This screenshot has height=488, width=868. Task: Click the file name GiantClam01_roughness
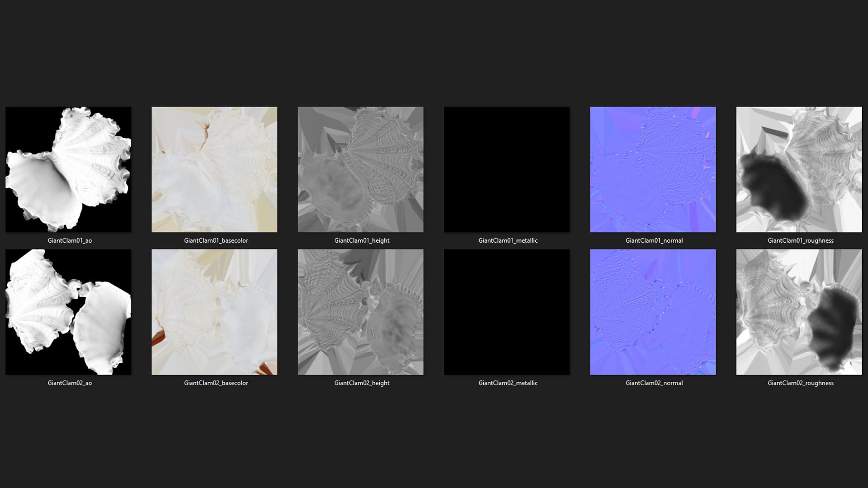801,240
